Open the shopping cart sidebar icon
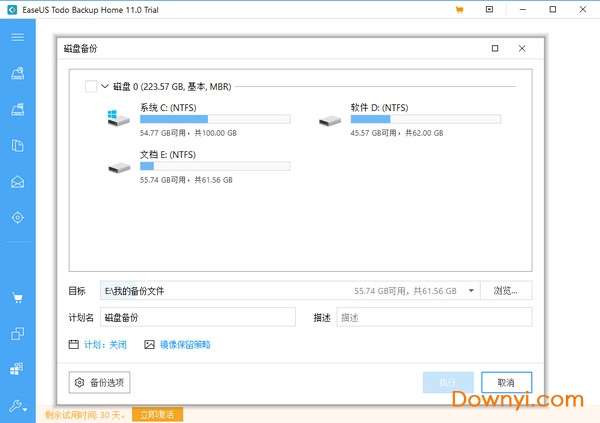The width and height of the screenshot is (600, 423). click(18, 297)
